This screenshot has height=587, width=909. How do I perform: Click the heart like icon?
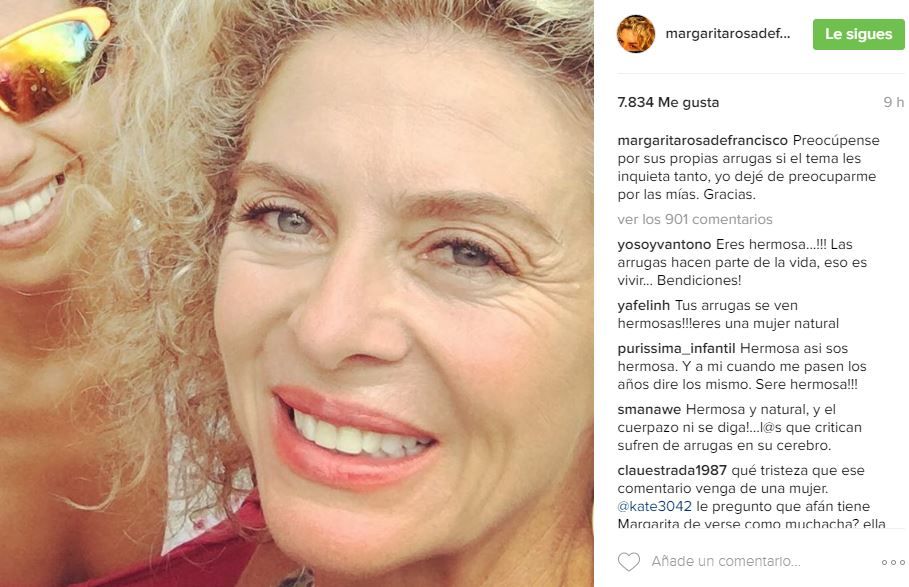628,562
